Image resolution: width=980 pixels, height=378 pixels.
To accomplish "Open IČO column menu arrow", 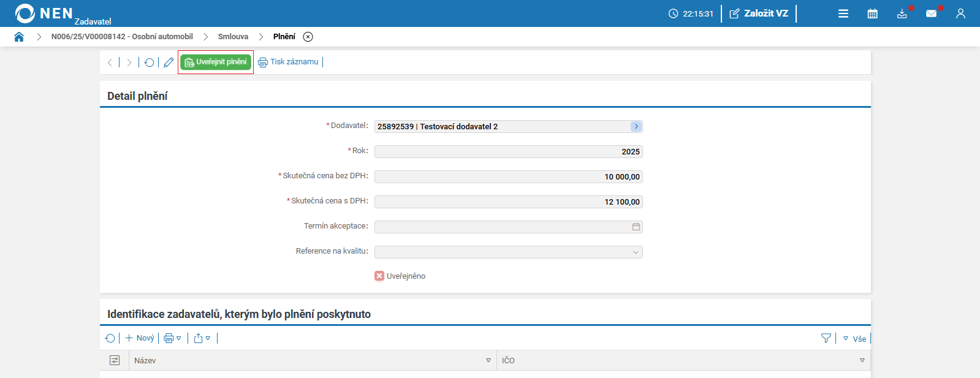I will (862, 360).
